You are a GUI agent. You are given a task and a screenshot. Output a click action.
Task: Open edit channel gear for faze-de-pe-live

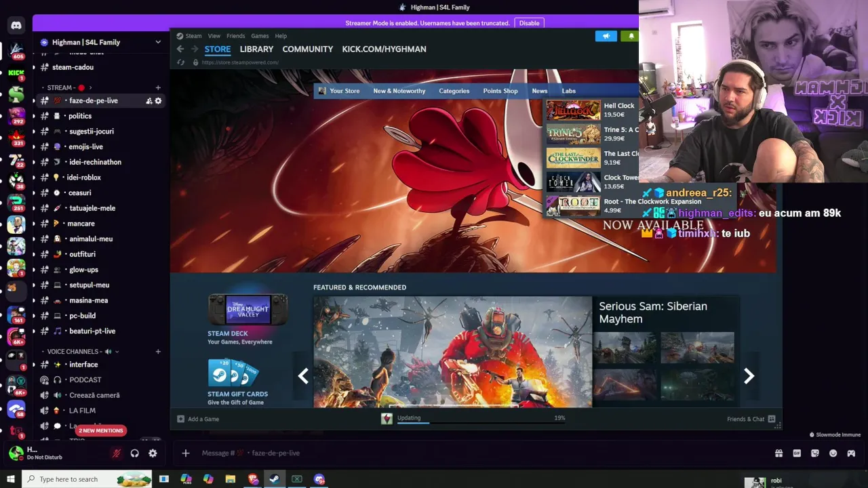158,101
